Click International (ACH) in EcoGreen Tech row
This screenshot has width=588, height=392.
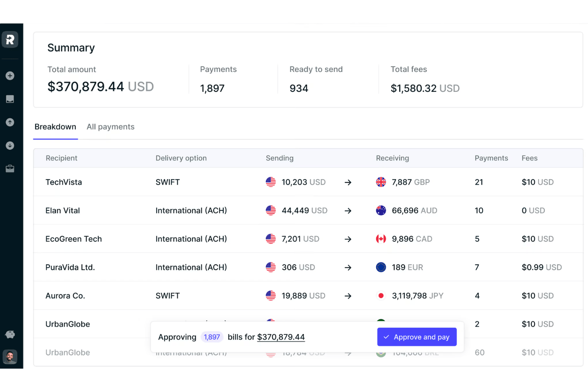point(191,239)
